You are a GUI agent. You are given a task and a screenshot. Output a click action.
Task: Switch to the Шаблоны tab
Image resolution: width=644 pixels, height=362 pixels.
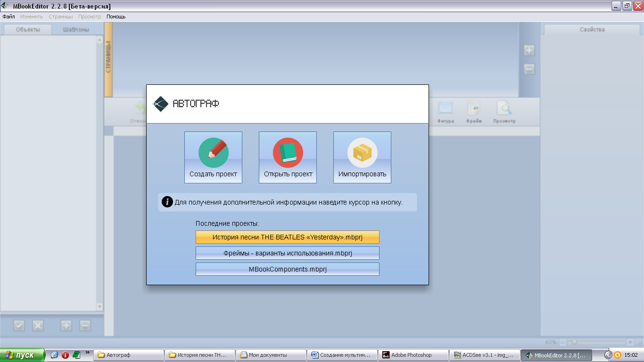click(x=76, y=30)
